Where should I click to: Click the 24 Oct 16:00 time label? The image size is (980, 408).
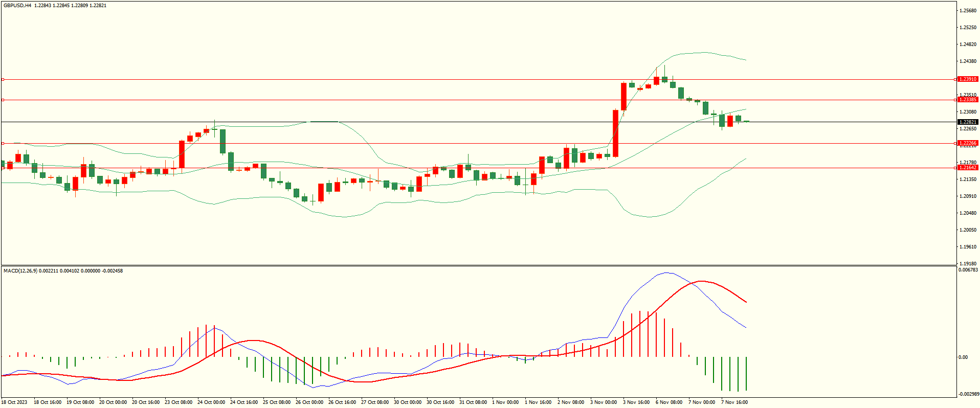244,402
